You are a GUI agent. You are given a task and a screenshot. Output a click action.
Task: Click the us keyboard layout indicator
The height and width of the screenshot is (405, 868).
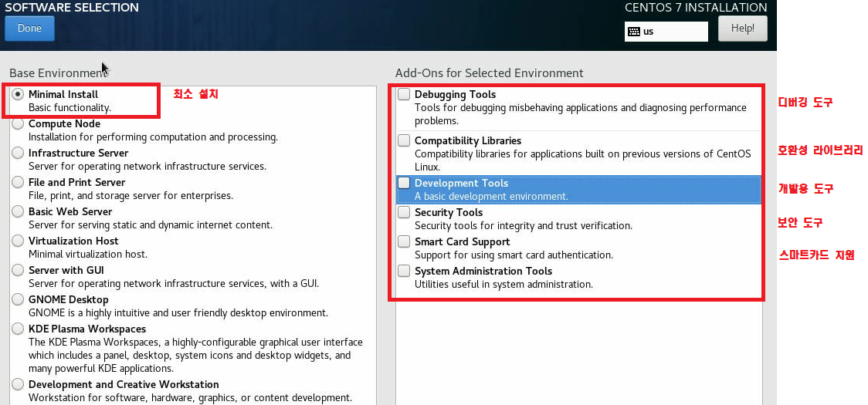click(666, 32)
